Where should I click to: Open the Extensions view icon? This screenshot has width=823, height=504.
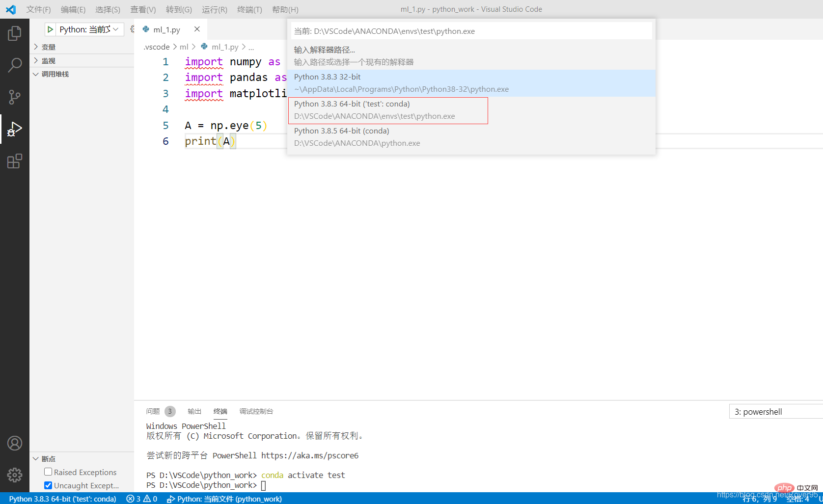(x=15, y=161)
